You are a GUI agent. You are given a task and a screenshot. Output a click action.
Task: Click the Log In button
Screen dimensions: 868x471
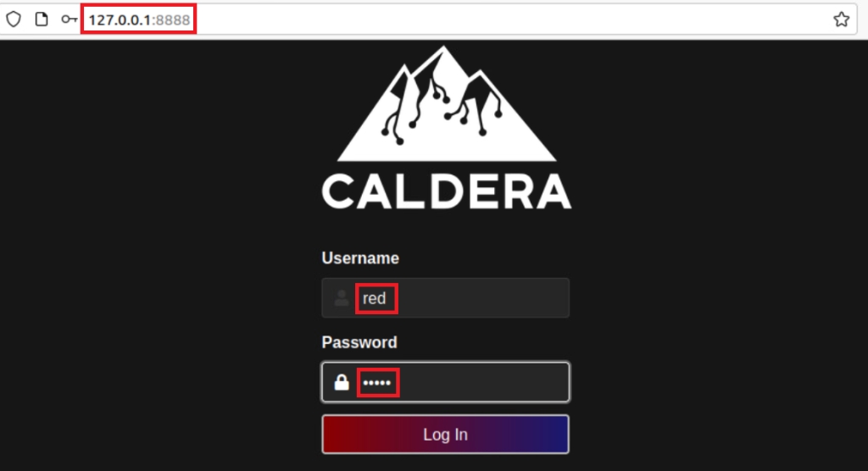(446, 435)
